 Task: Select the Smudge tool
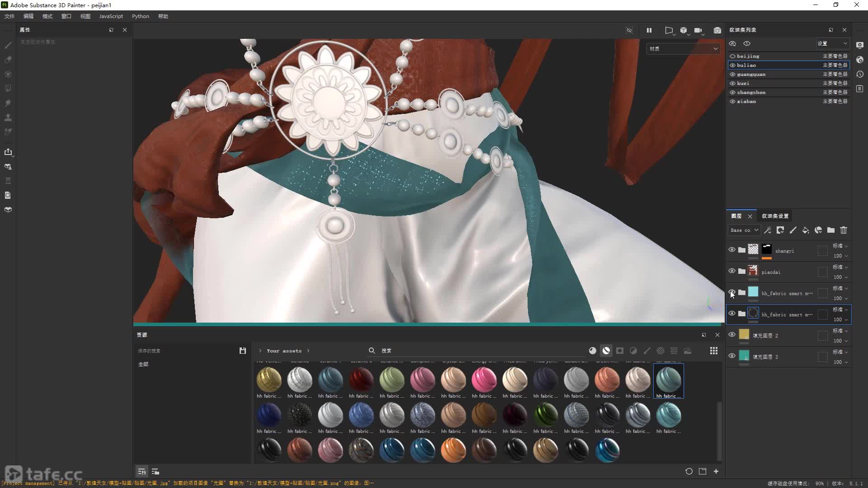point(8,103)
